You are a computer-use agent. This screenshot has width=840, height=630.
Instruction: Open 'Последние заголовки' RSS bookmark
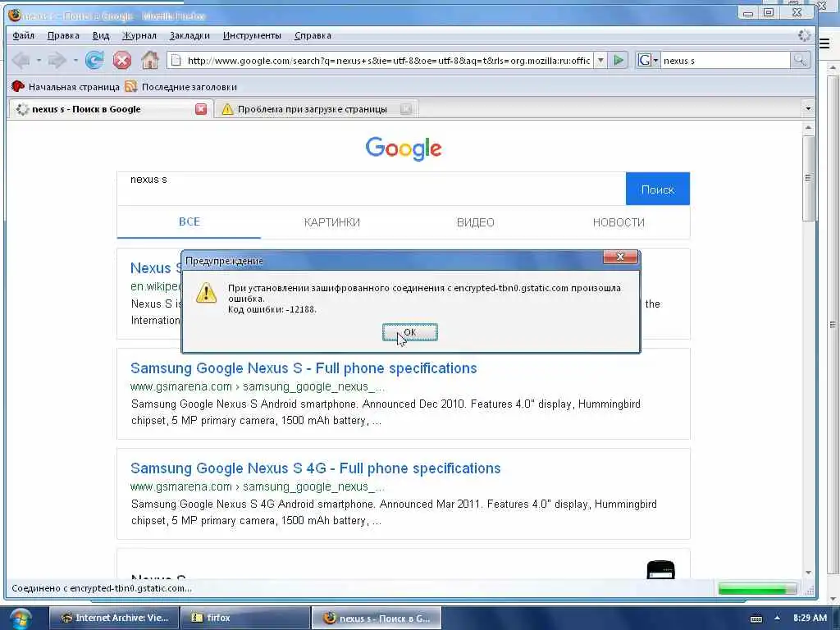pyautogui.click(x=180, y=86)
